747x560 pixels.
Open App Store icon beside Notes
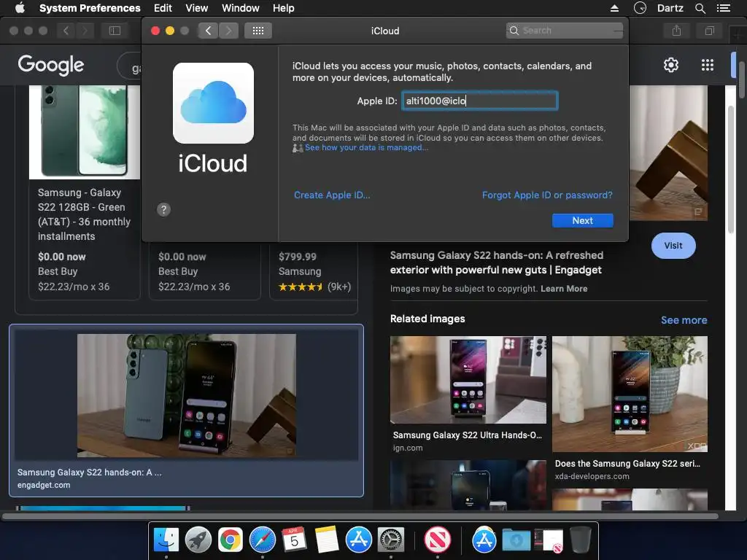click(358, 540)
